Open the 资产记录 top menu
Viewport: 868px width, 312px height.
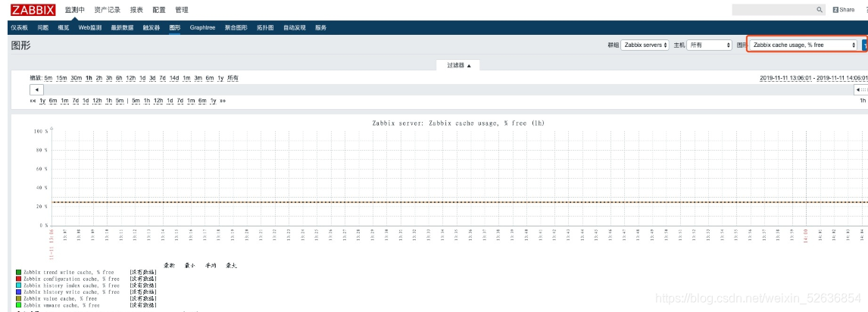point(108,10)
